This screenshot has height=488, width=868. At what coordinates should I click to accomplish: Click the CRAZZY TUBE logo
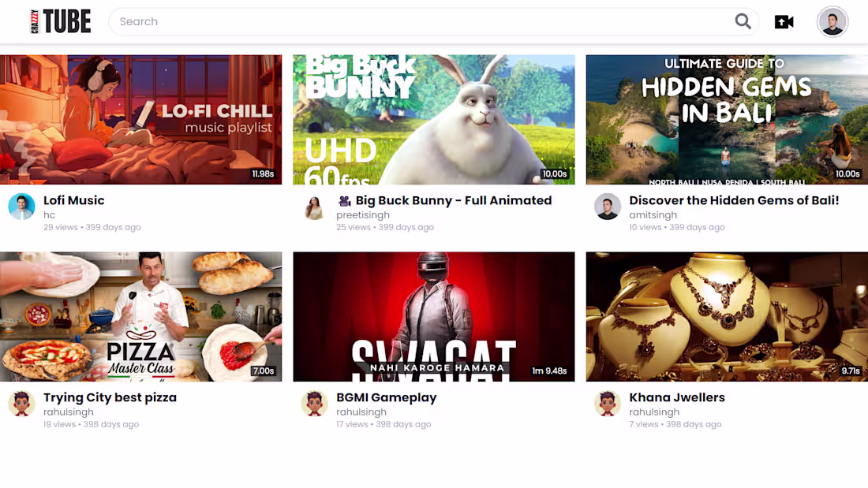[x=58, y=21]
